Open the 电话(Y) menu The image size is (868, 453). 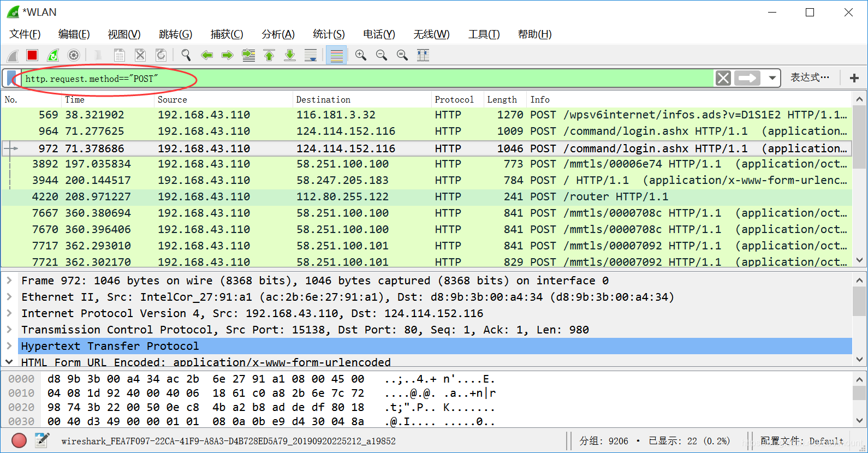379,34
